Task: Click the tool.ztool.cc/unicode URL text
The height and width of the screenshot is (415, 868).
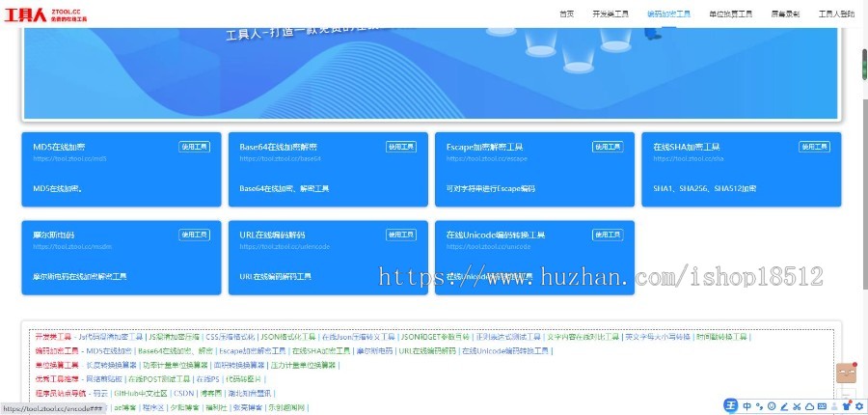Action: pos(488,246)
